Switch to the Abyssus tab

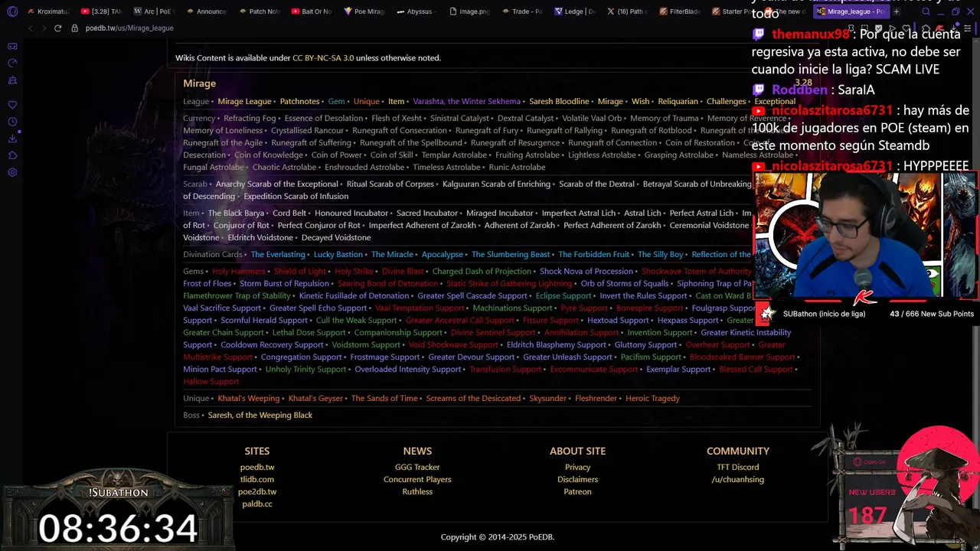pyautogui.click(x=418, y=11)
